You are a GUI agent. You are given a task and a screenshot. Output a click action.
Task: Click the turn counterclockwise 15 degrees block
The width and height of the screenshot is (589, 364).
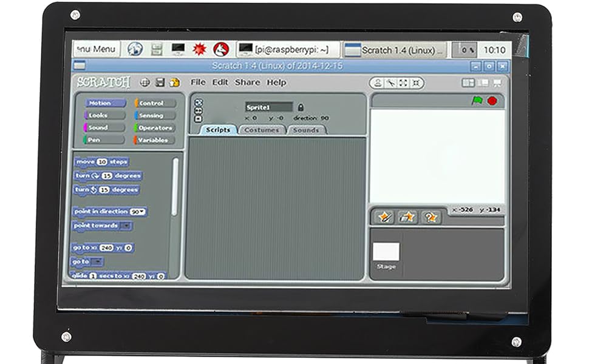(107, 190)
